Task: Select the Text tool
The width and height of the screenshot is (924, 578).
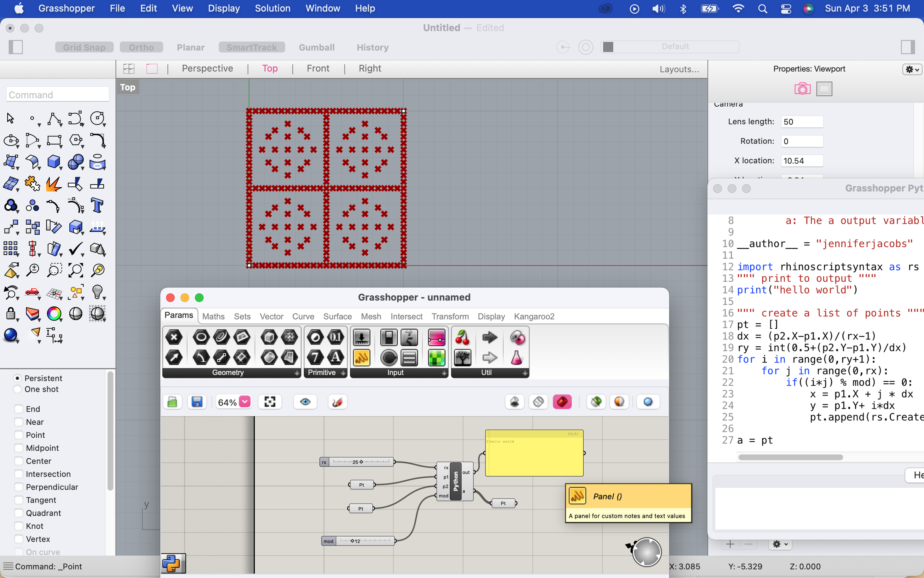Action: point(97,205)
